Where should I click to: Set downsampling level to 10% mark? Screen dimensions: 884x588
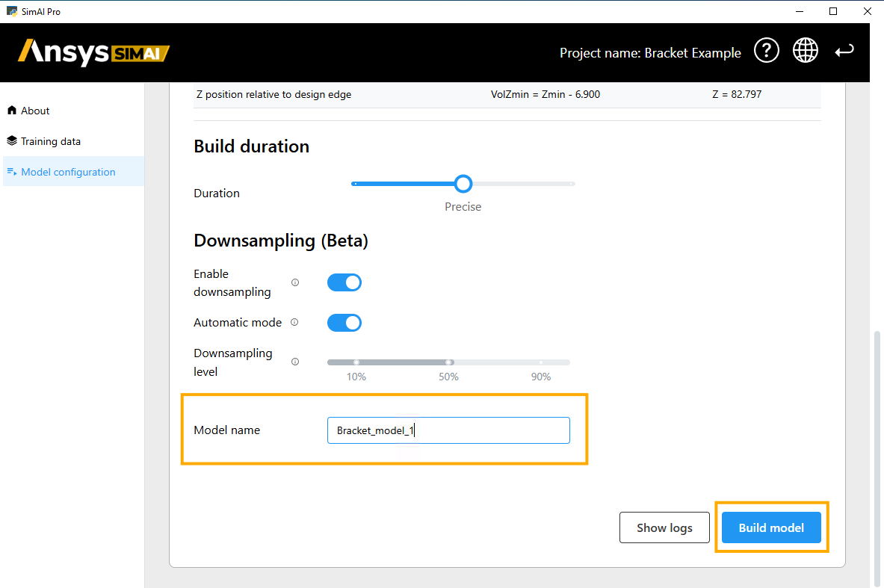point(356,362)
